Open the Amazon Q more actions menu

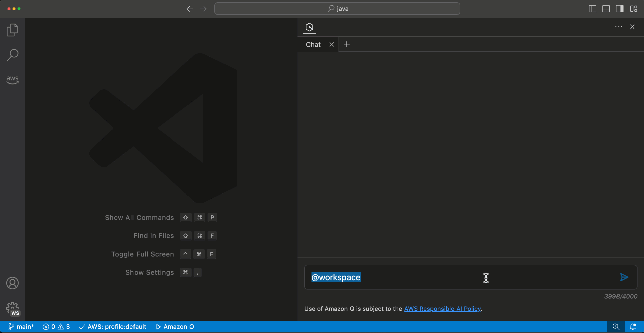(x=619, y=27)
